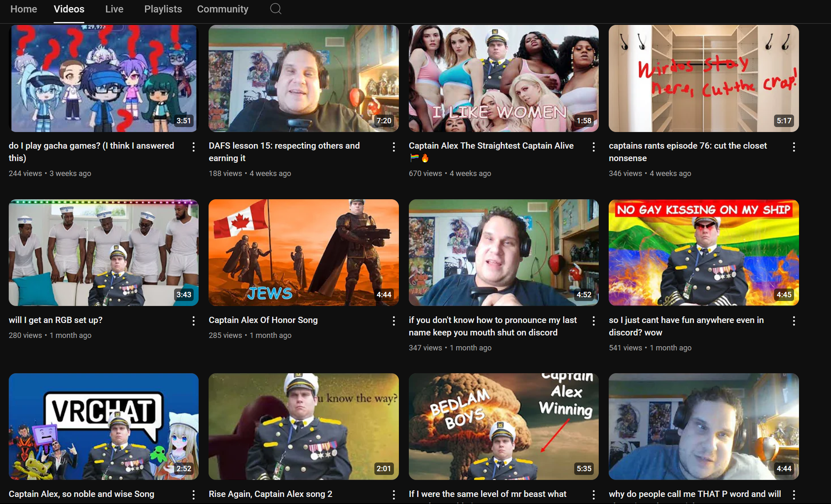The width and height of the screenshot is (831, 504).
Task: Open options menu for gacha games video
Action: click(x=194, y=147)
